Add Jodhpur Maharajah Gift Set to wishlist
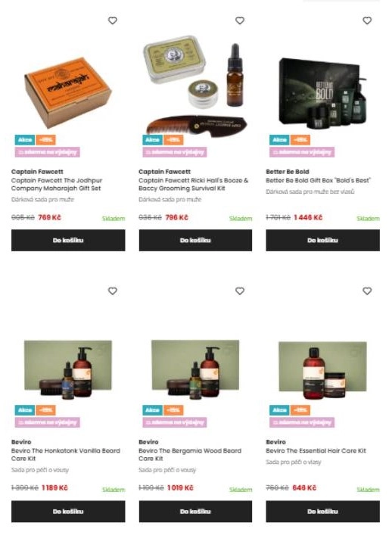This screenshot has height=545, width=392. pos(113,21)
